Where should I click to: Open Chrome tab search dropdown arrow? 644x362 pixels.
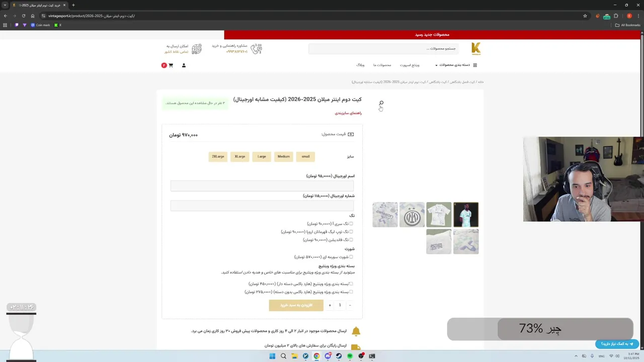tap(5, 5)
